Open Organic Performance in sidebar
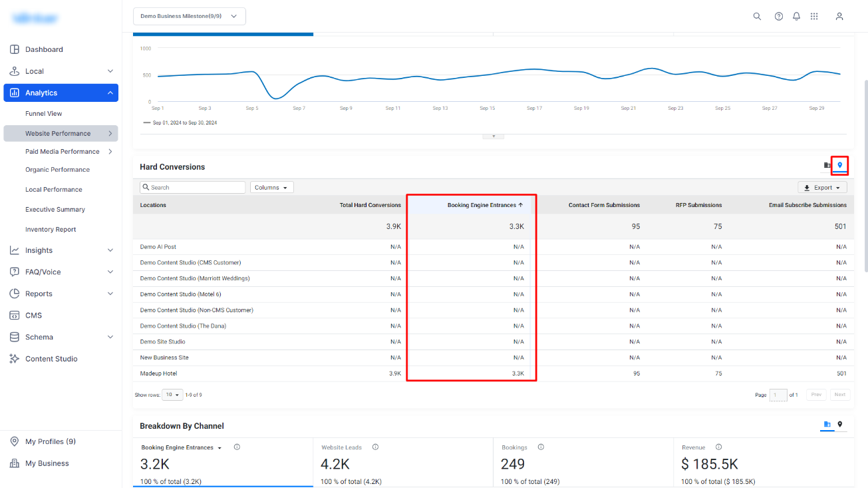The width and height of the screenshot is (868, 488). [x=57, y=170]
